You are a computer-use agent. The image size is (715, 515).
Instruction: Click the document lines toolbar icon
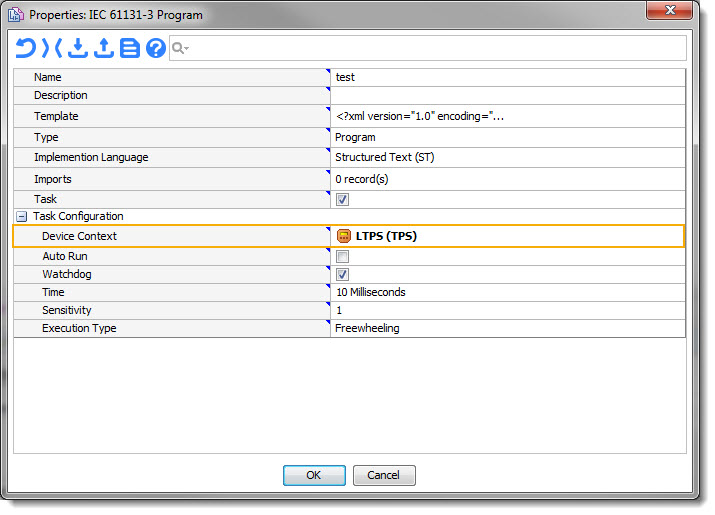click(x=130, y=48)
